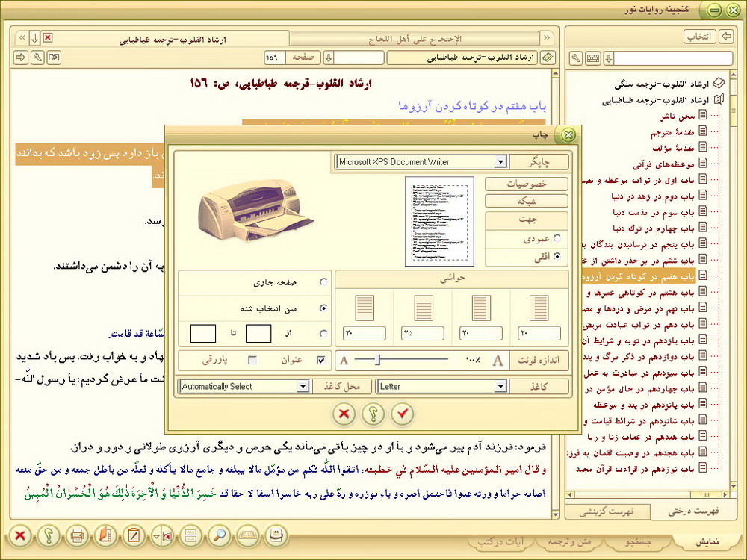747x560 pixels.
Task: Click the شبکه button
Action: (x=527, y=201)
